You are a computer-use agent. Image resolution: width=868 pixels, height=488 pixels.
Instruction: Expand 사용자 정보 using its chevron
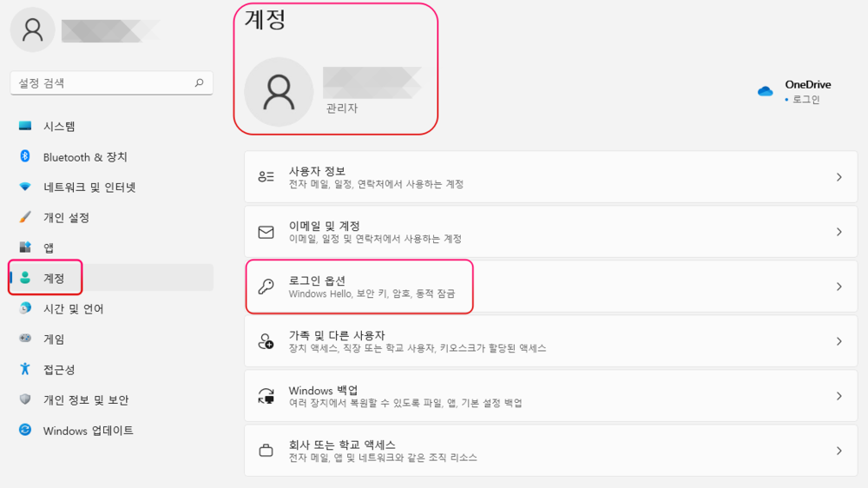(x=838, y=177)
